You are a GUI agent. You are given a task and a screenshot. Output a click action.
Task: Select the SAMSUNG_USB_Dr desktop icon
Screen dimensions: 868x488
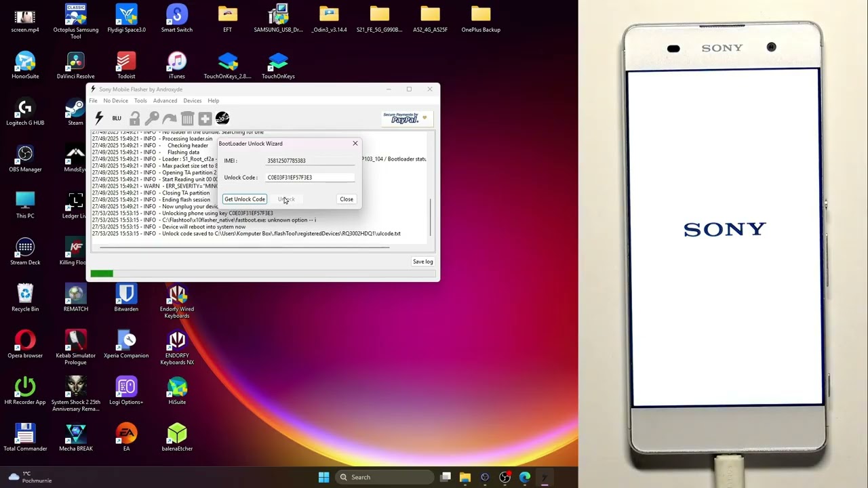(x=278, y=19)
